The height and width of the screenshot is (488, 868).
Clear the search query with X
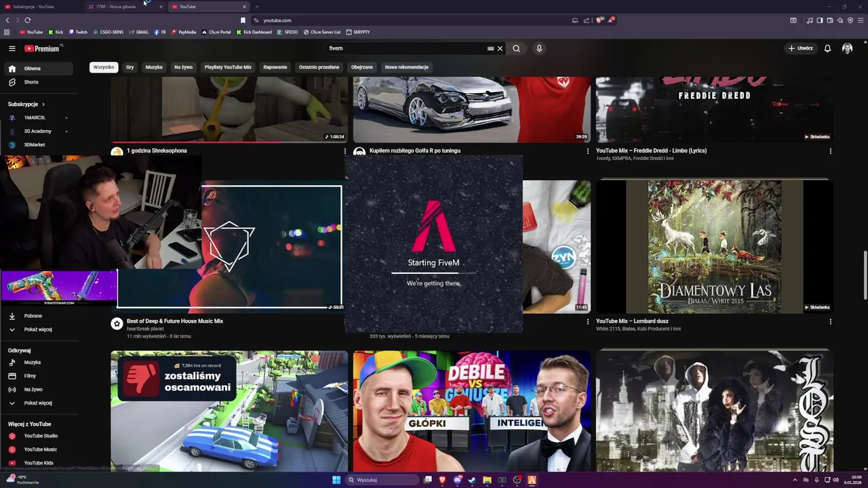pos(500,48)
